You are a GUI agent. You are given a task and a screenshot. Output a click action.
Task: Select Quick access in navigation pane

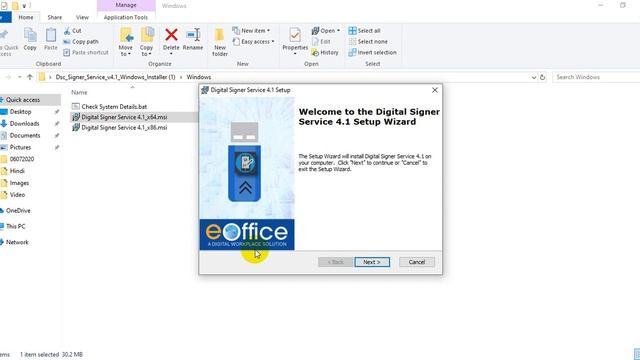coord(22,100)
